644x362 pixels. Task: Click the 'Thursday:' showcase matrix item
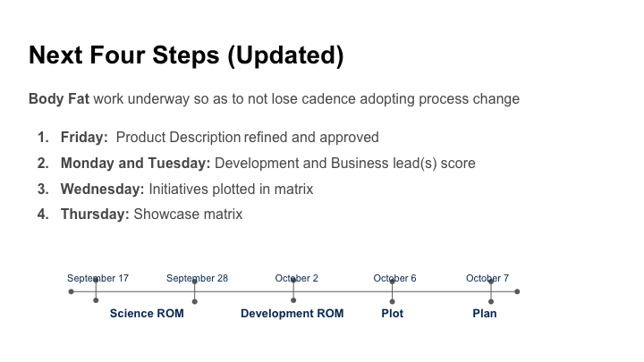point(95,215)
